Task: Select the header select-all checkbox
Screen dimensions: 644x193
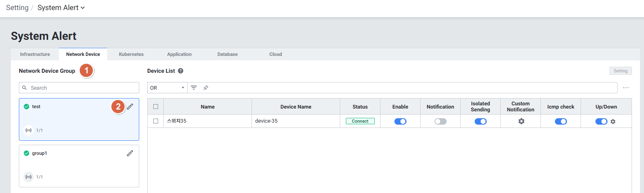Action: 156,107
